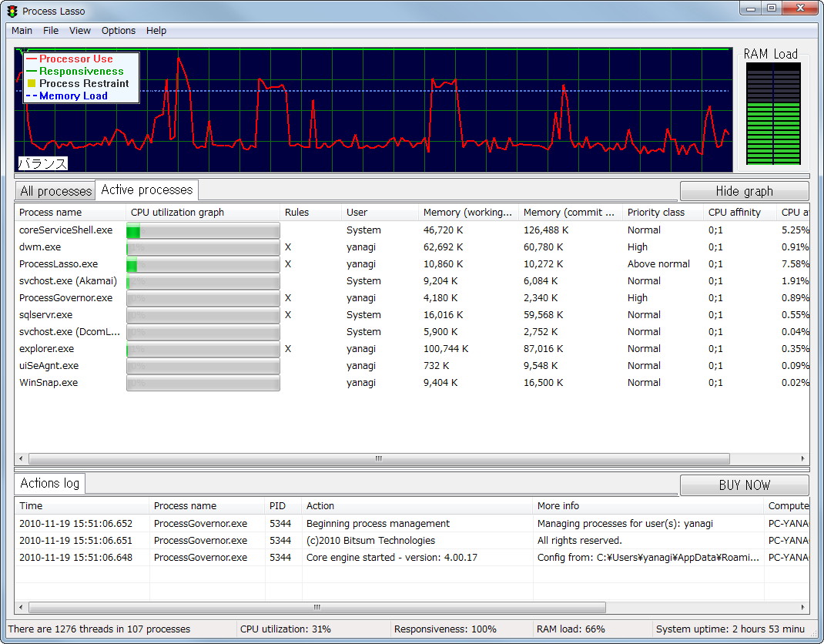Click the BUY NOW button
This screenshot has width=824, height=644.
click(744, 485)
